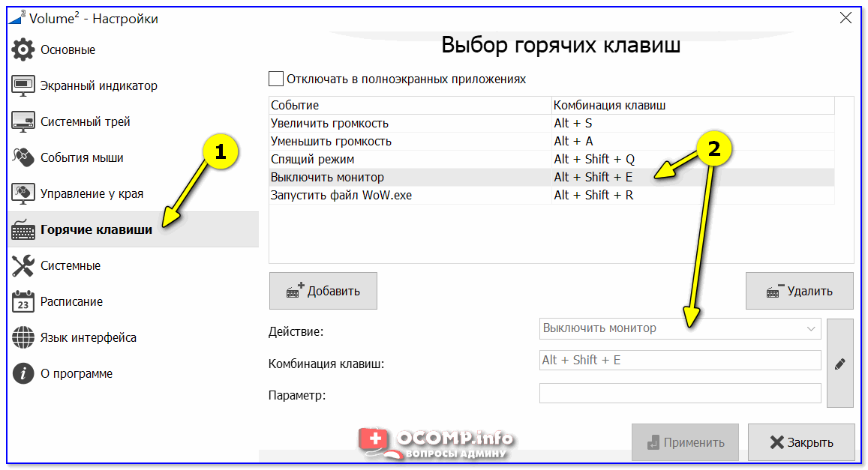The height and width of the screenshot is (470, 868).
Task: Select the Спящий режим hotkey row
Action: coord(409,160)
